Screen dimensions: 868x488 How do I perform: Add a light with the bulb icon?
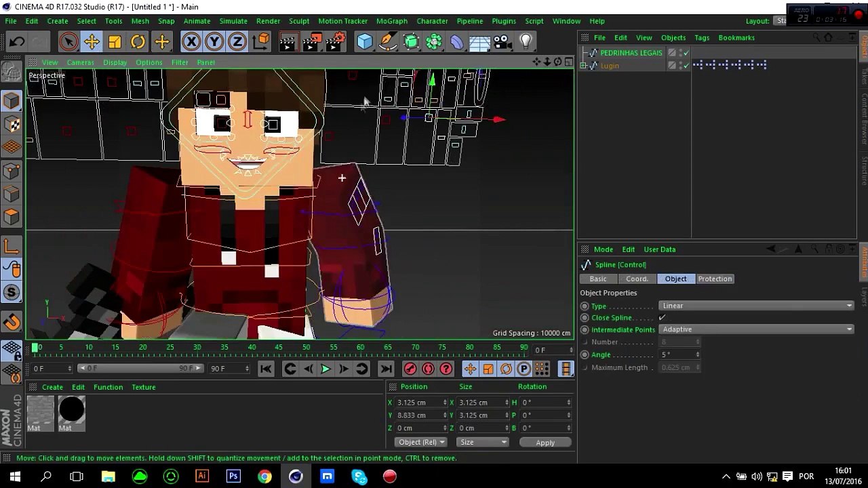point(526,42)
